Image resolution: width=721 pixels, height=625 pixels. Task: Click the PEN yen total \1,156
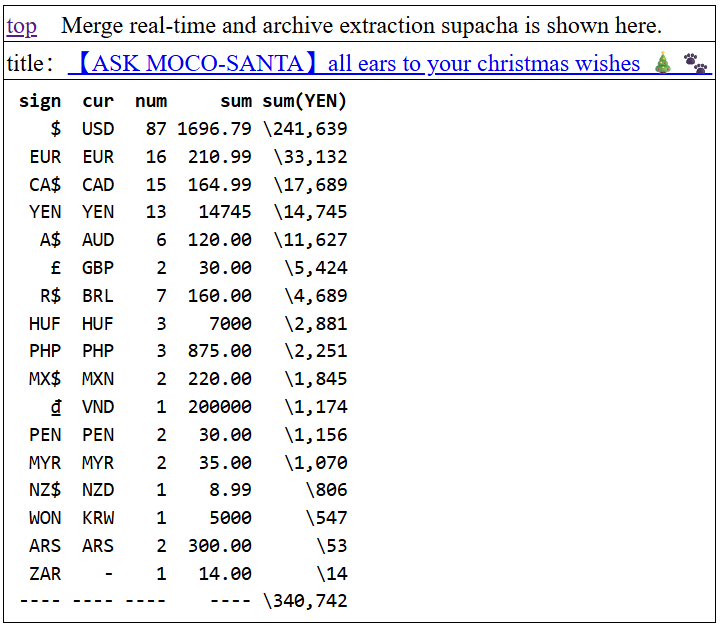316,435
